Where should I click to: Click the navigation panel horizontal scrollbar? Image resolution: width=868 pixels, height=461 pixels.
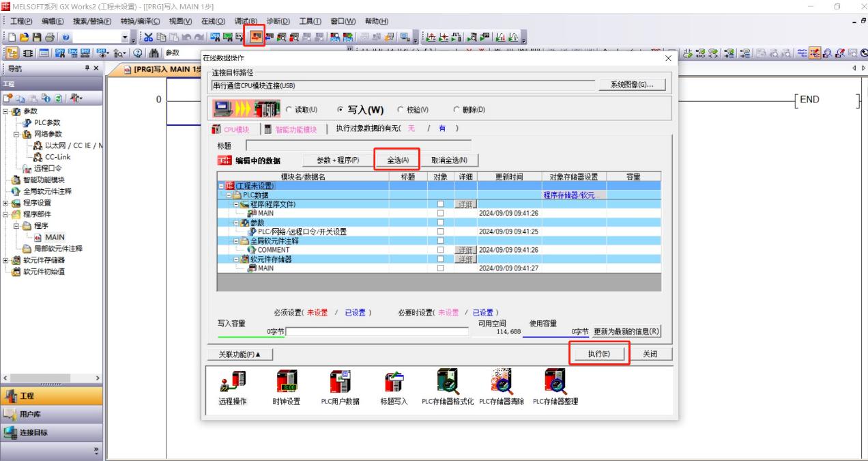52,378
